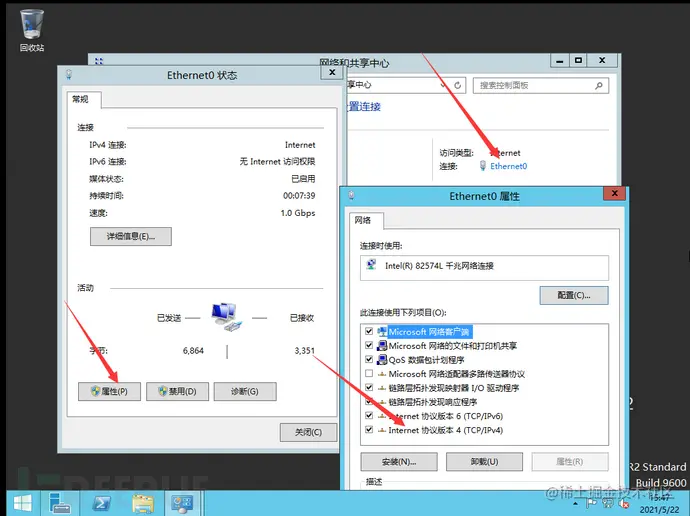Toggle Microsoft network client checkbox
690x516 pixels.
click(x=369, y=331)
